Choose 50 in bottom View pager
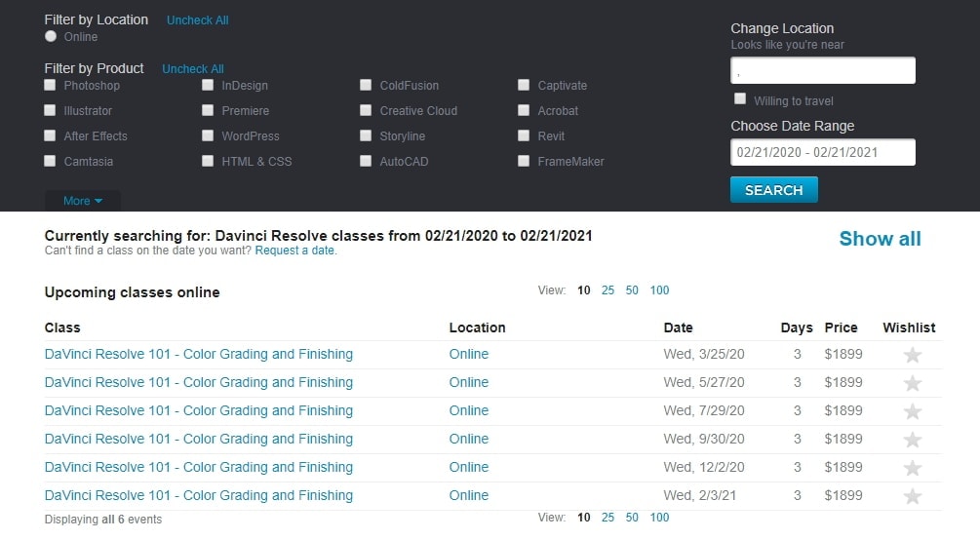Image resolution: width=980 pixels, height=540 pixels. 632,518
